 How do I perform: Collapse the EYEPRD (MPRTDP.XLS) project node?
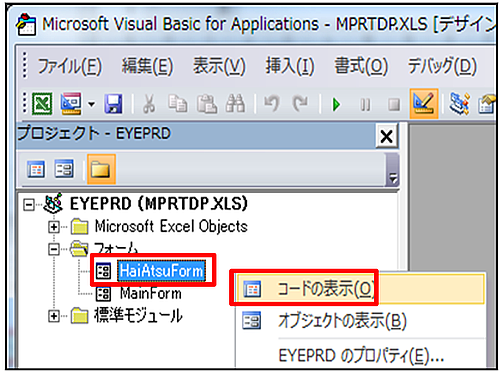(29, 204)
